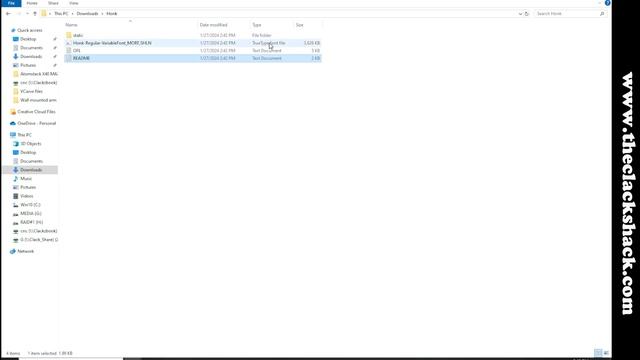Open Network in navigation pane

coord(25,251)
